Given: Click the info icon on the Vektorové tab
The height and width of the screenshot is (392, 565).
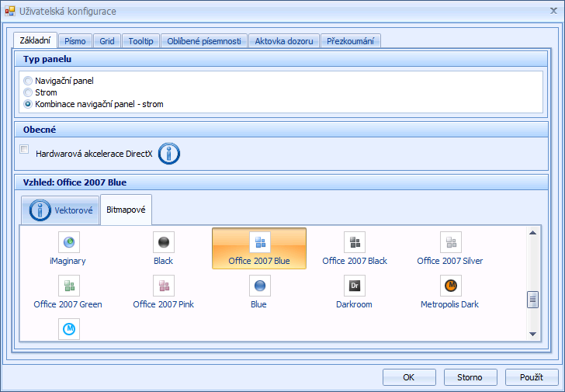Looking at the screenshot, I should point(40,210).
